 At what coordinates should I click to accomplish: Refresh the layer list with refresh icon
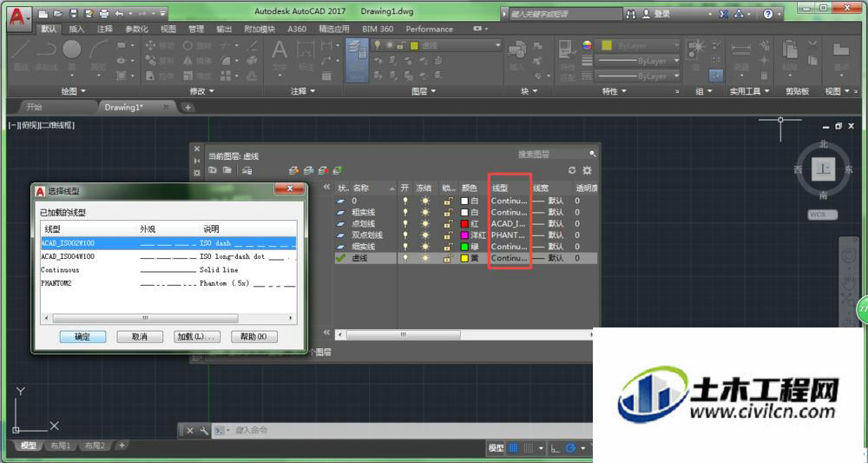[x=572, y=170]
